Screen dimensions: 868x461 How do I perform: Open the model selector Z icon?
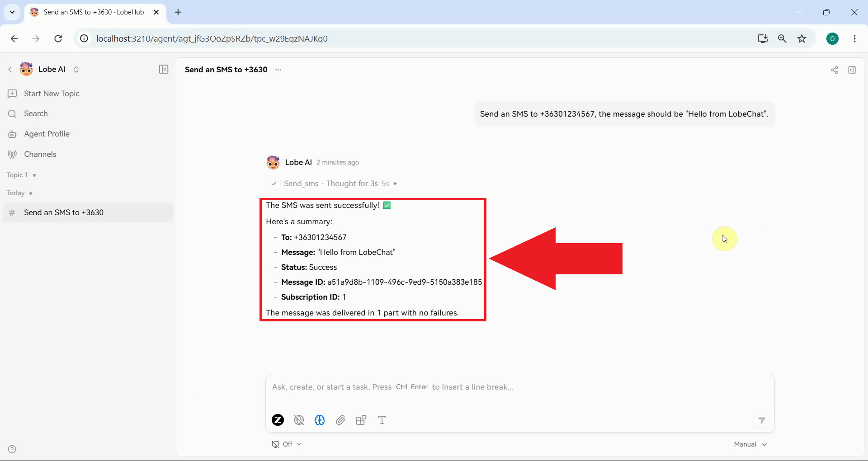(x=278, y=420)
